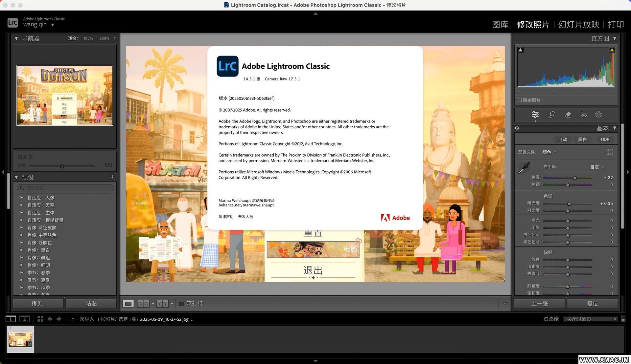Toggle filter lock switch beside filter dropdown
Viewport: 631px width, 364px height.
(623, 319)
